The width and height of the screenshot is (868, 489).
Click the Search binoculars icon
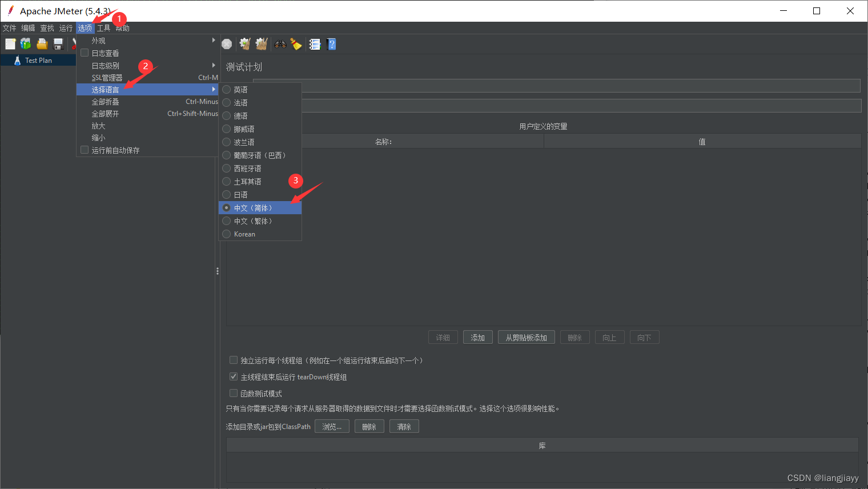pos(280,44)
